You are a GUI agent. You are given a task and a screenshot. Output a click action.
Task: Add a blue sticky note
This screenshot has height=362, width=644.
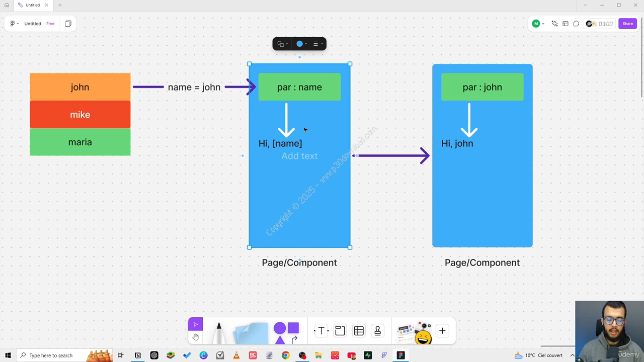[251, 333]
